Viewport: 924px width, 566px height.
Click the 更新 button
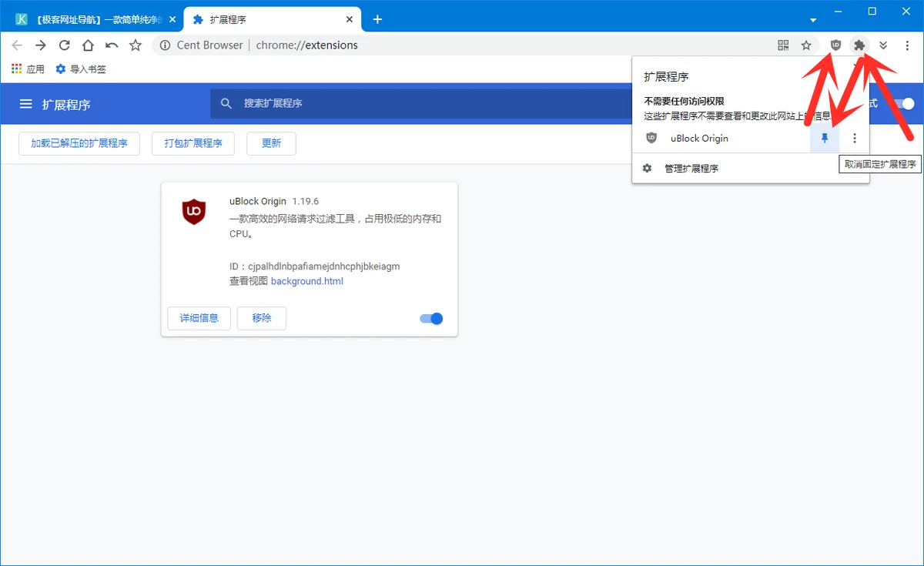tap(271, 143)
